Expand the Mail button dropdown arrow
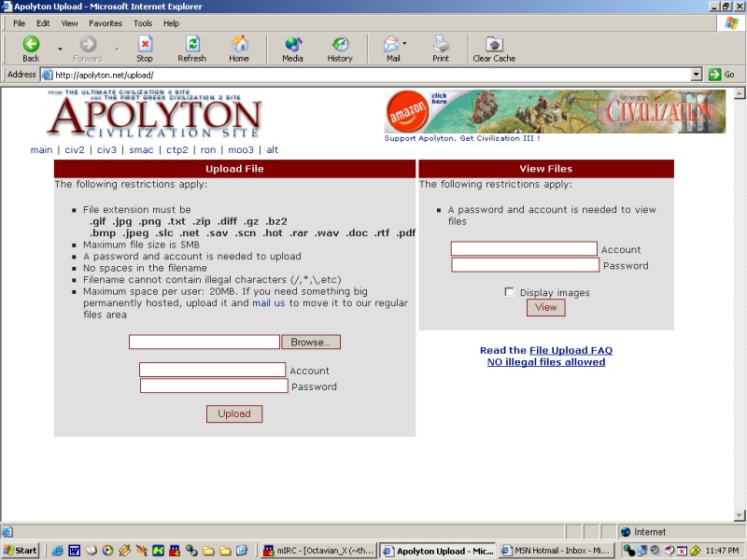 tap(404, 44)
